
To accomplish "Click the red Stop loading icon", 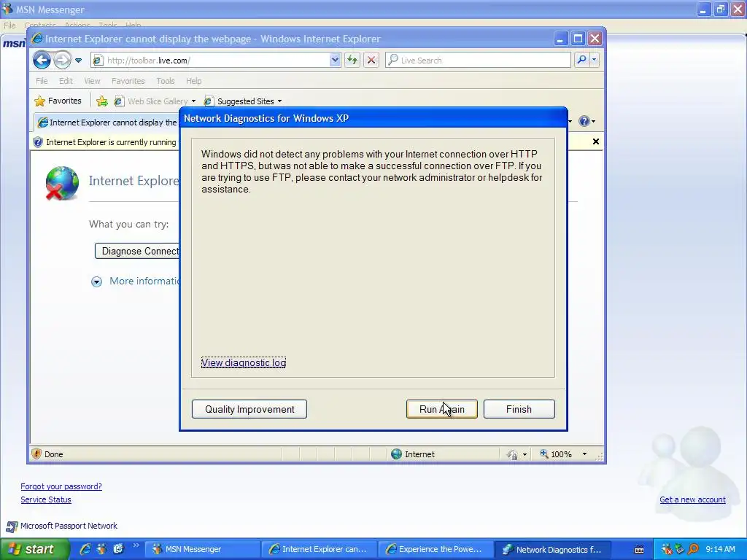I will point(371,60).
